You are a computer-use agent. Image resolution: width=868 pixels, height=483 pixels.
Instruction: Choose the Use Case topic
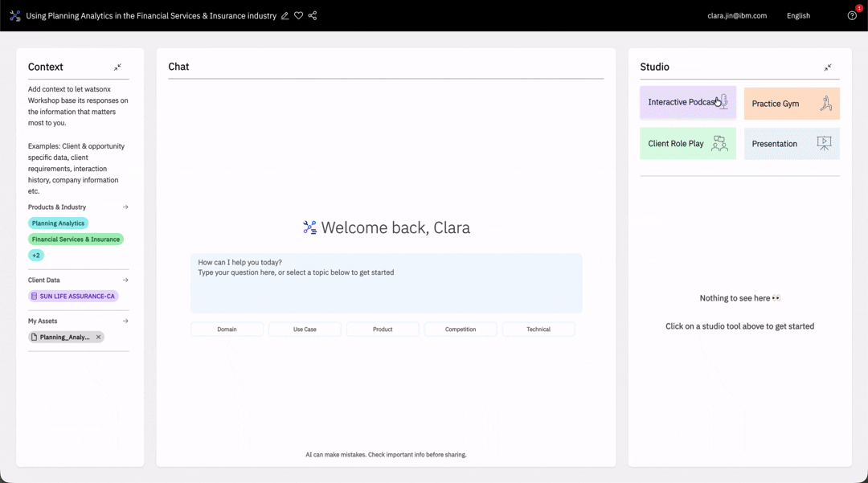point(305,330)
